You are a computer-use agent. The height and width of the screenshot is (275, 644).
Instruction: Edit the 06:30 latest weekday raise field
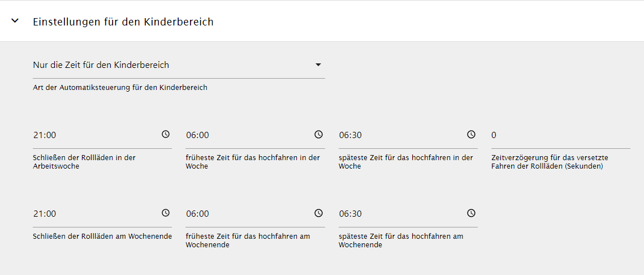click(x=401, y=135)
